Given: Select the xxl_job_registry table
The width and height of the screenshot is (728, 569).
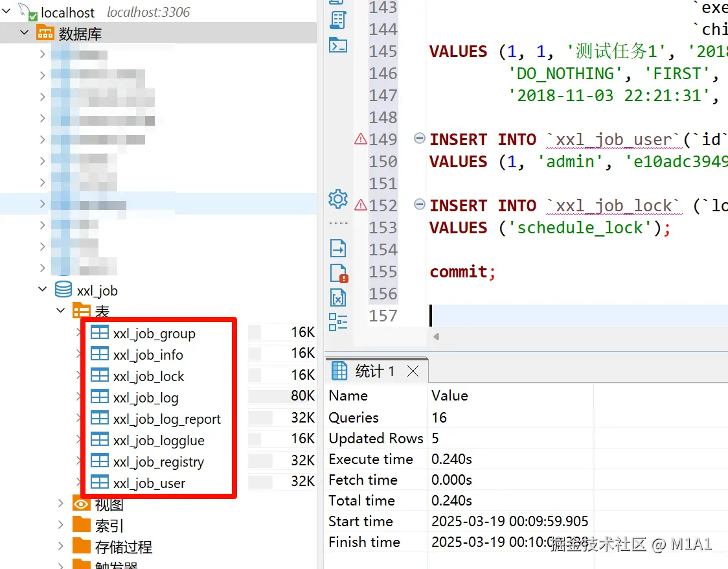Looking at the screenshot, I should tap(158, 461).
